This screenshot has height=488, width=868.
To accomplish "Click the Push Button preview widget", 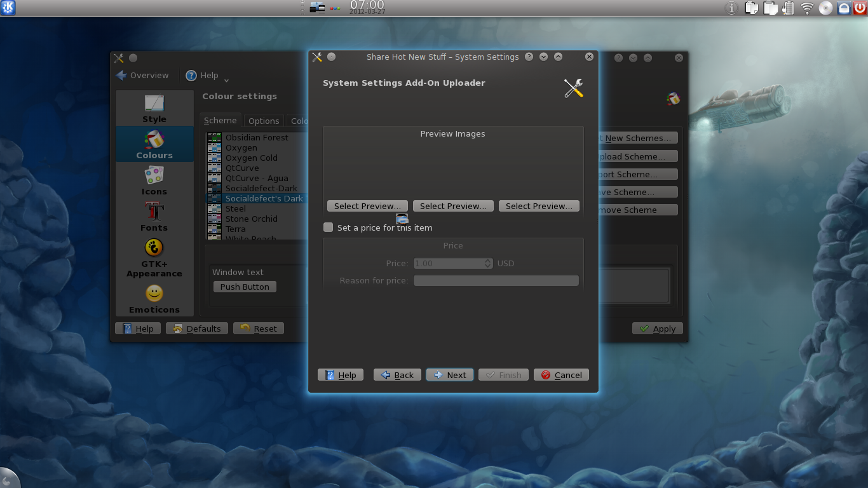I will coord(245,287).
